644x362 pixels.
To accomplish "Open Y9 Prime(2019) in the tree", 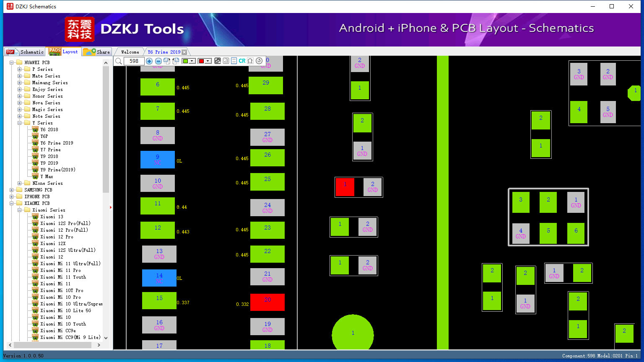I will pos(58,170).
